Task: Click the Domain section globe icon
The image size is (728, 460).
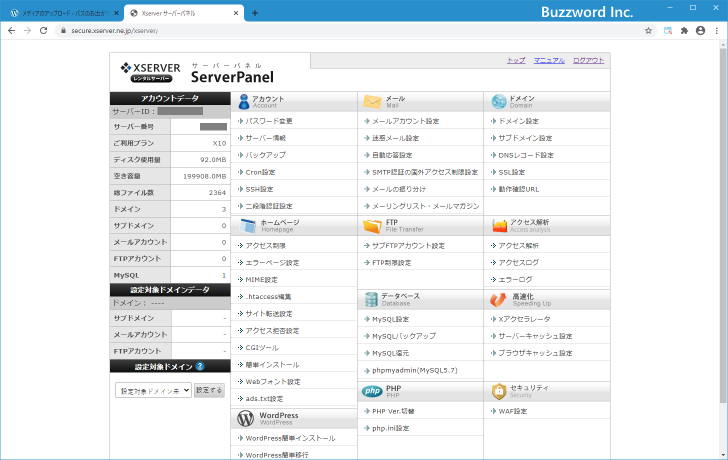Action: tap(499, 102)
